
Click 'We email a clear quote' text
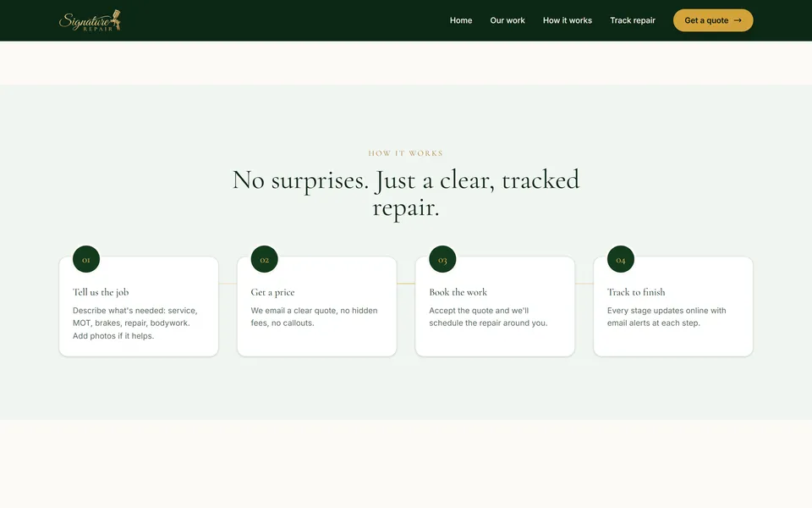314,317
